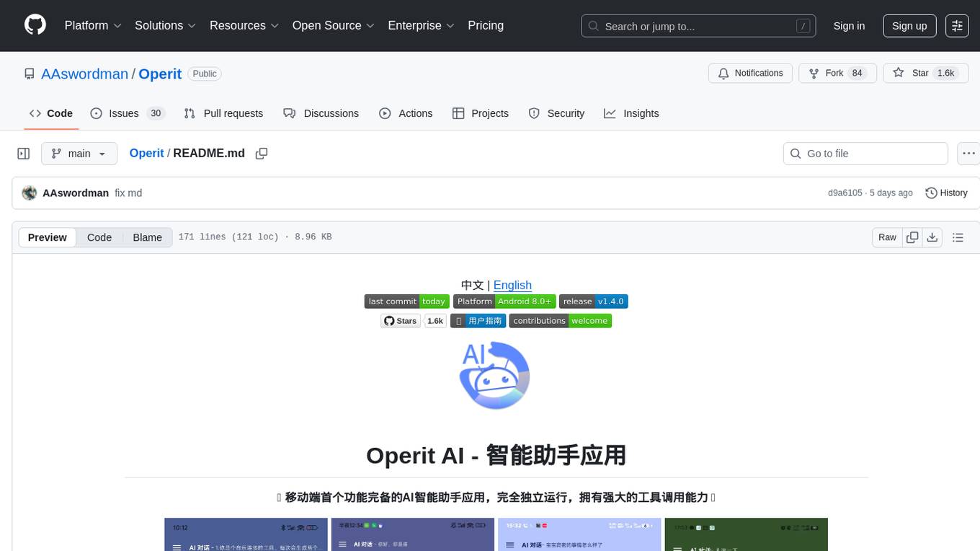The height and width of the screenshot is (551, 980).
Task: Select the Code view
Action: [99, 237]
